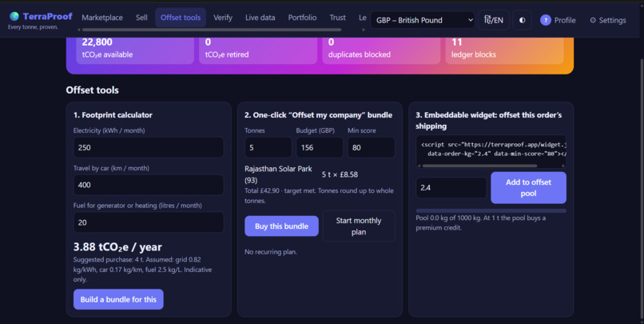Click the Travel by car km field

149,185
